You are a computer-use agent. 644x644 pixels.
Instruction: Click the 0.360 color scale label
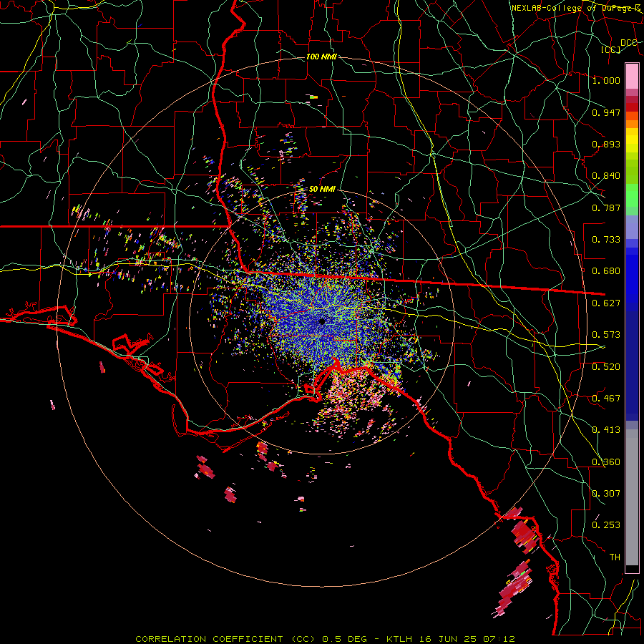pyautogui.click(x=606, y=462)
